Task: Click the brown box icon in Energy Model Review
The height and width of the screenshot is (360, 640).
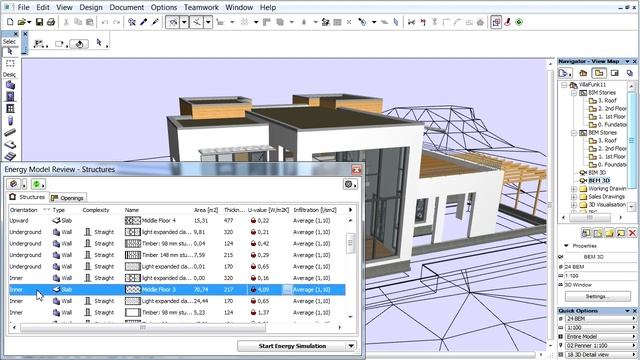Action: coord(14,184)
